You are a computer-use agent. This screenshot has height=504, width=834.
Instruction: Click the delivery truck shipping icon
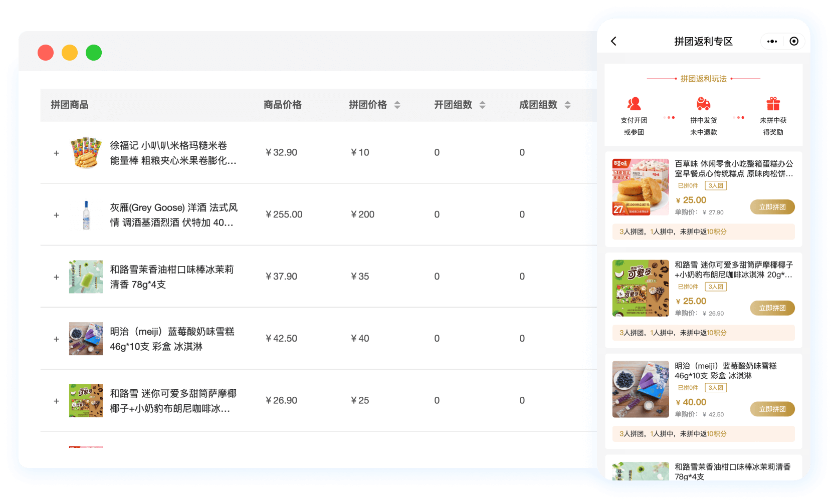pos(703,104)
